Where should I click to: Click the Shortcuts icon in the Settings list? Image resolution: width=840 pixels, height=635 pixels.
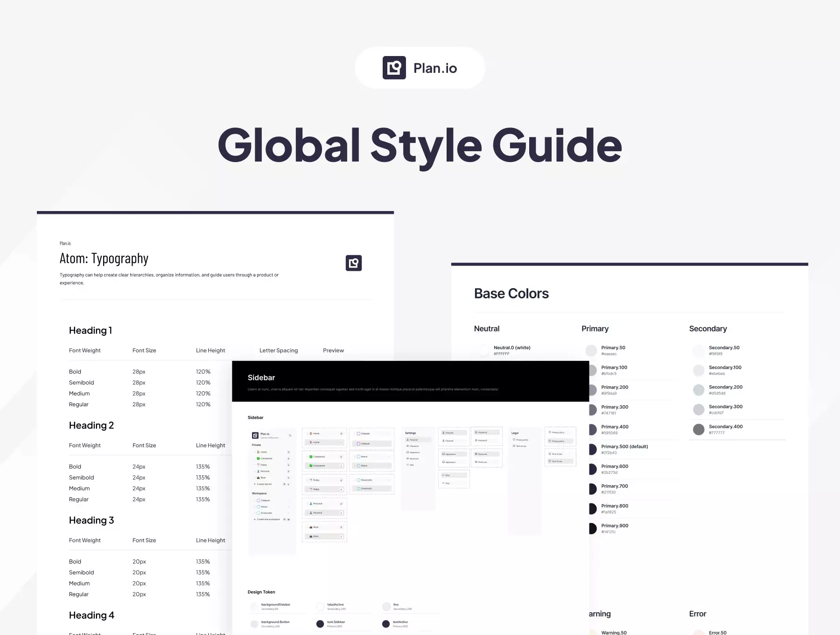pos(407,459)
